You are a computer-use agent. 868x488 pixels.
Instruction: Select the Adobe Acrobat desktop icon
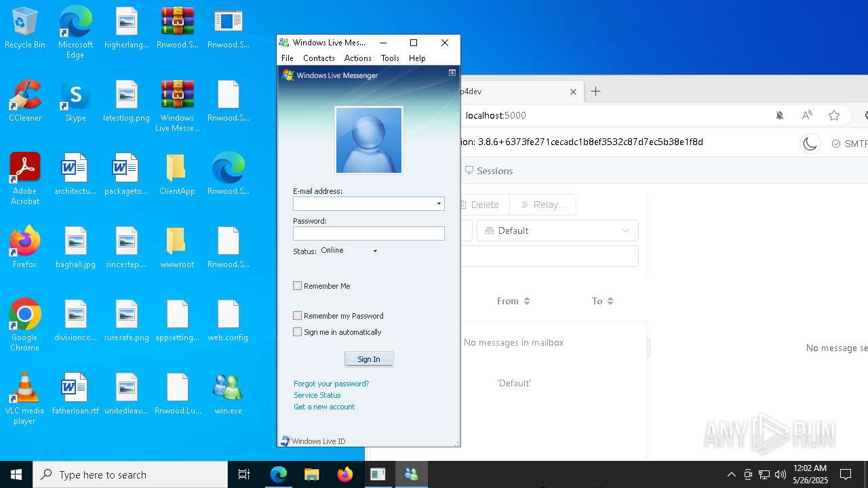pyautogui.click(x=24, y=180)
